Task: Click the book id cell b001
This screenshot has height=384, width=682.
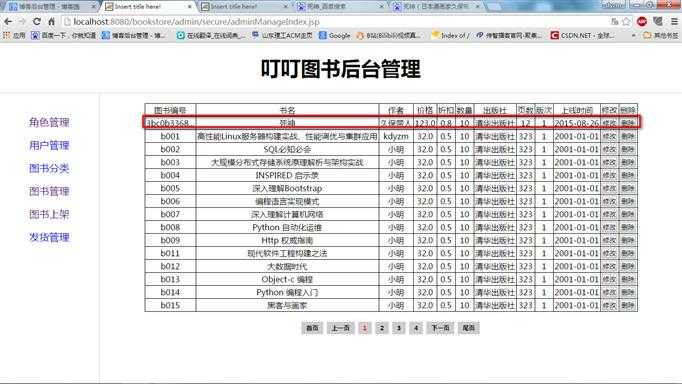Action: (x=170, y=136)
